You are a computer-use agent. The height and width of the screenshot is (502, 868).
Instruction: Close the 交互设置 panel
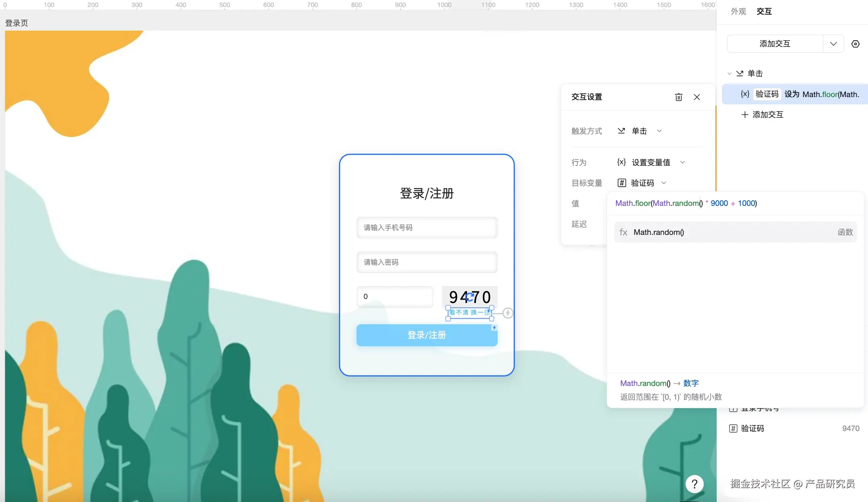point(697,97)
